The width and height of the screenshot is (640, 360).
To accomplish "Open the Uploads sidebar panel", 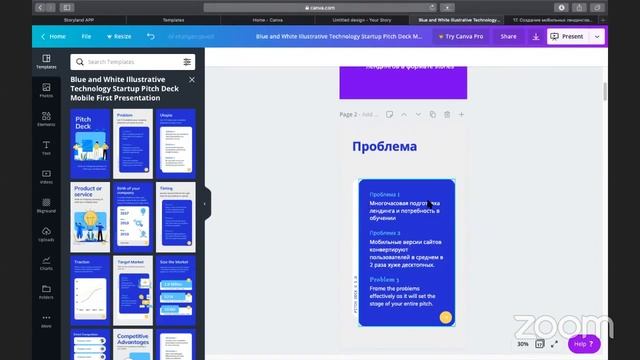I will pyautogui.click(x=46, y=234).
